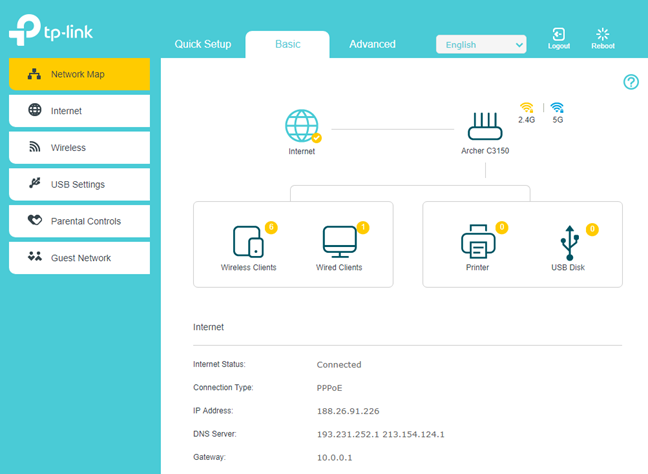Open the Internet menu item
This screenshot has height=474, width=648.
click(79, 111)
